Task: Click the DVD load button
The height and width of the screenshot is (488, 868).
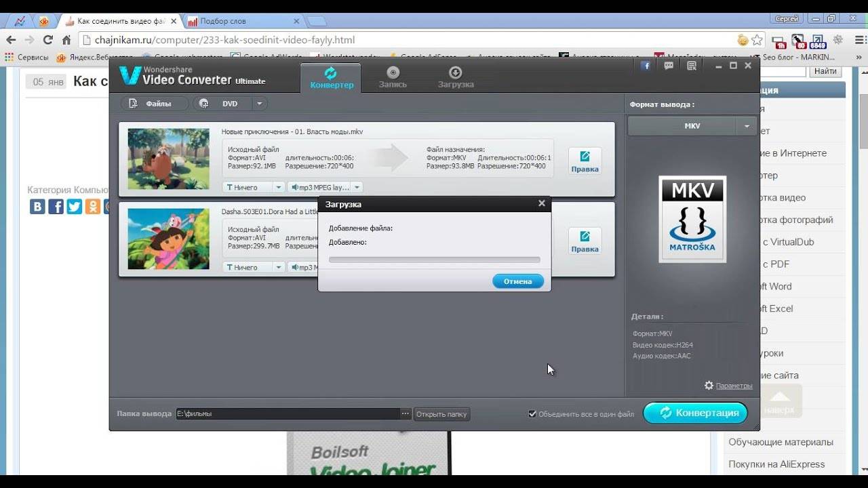Action: (x=223, y=104)
